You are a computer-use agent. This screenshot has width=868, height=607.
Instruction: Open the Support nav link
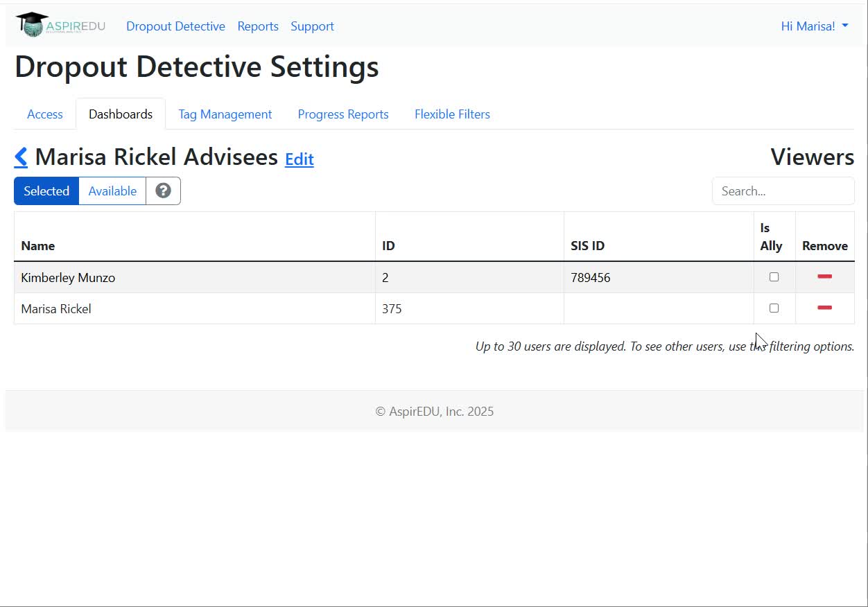coord(312,26)
